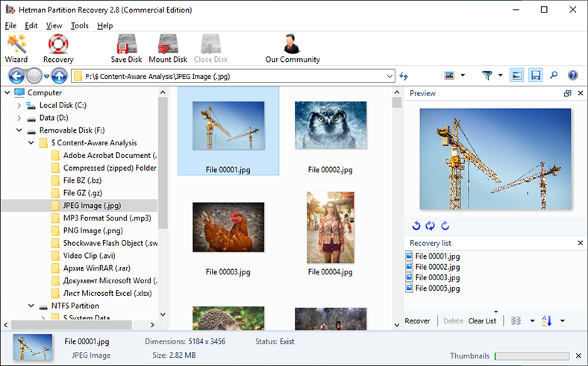Select the woman thumbnail File 00004.jpg
The width and height of the screenshot is (588, 366).
coord(331,227)
